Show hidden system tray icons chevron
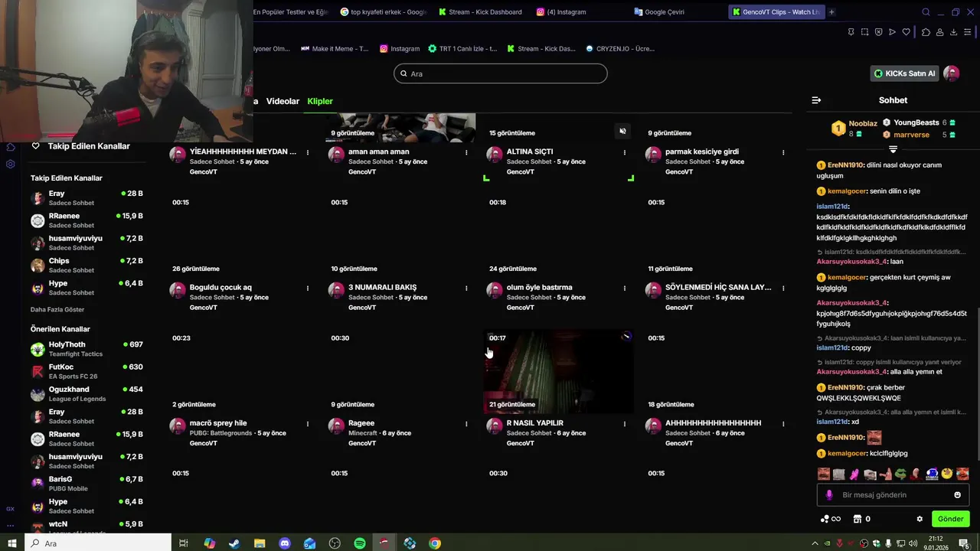980x551 pixels. pos(815,543)
